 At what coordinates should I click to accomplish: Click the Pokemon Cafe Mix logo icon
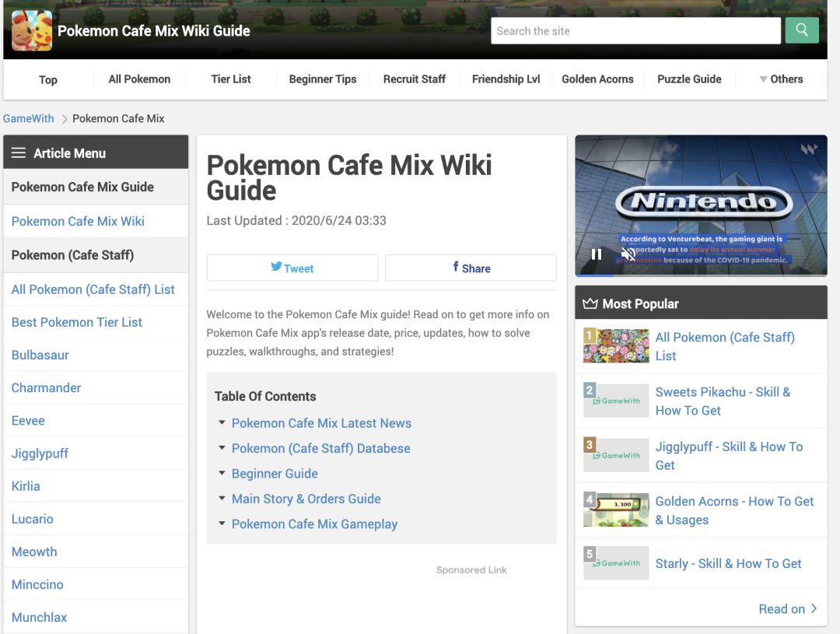coord(32,31)
